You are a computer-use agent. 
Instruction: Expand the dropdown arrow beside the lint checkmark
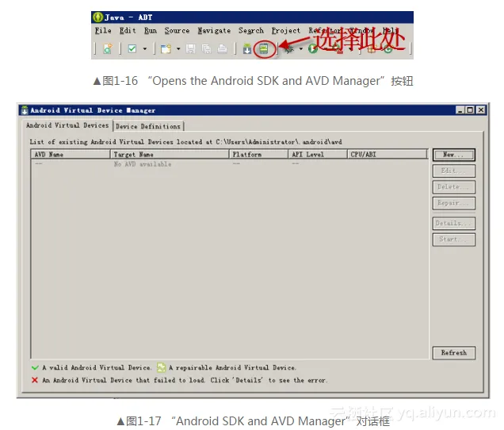(x=145, y=49)
